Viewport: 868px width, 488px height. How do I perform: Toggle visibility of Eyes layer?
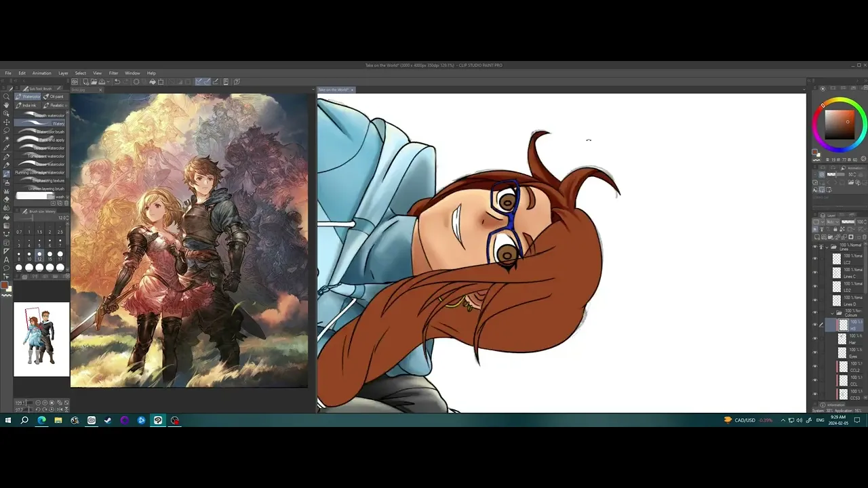tap(814, 352)
